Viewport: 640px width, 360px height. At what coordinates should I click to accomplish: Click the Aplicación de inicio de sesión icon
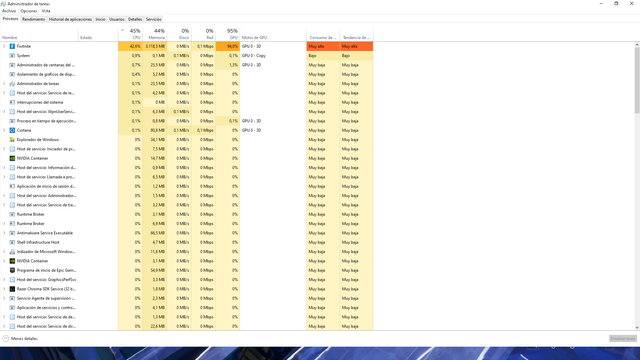point(12,186)
